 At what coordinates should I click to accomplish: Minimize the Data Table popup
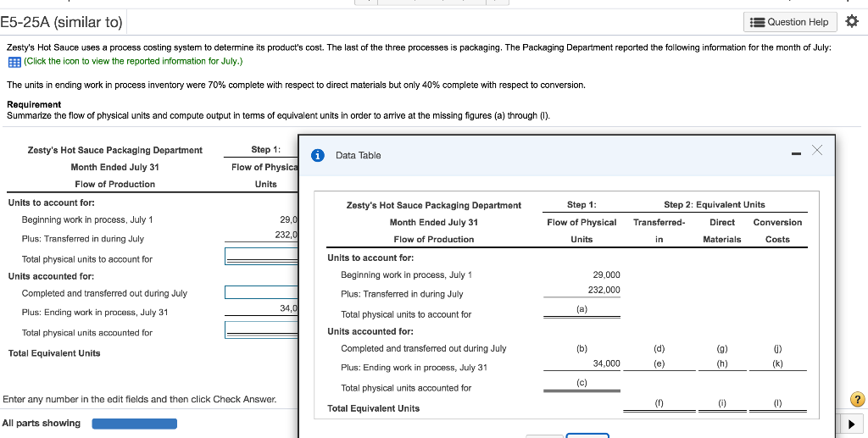coord(796,153)
